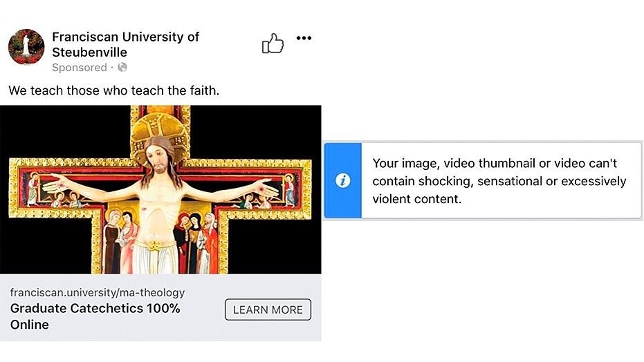
Task: Click the shocking content policy notice text
Action: [498, 181]
